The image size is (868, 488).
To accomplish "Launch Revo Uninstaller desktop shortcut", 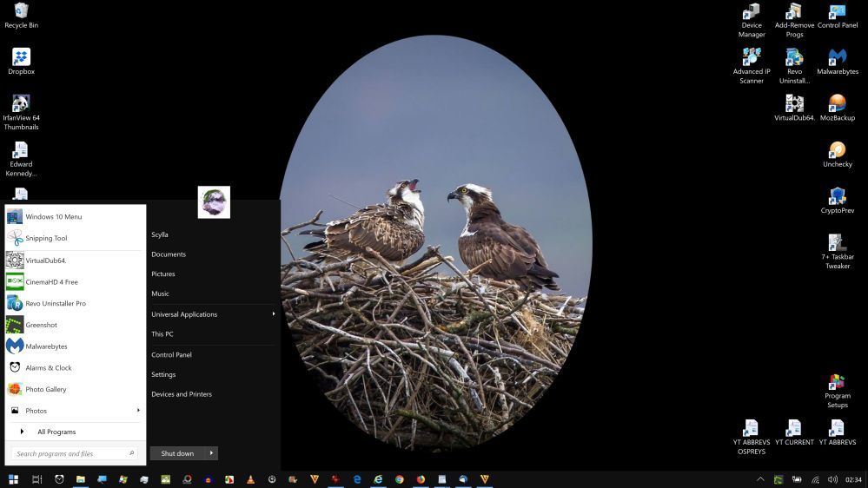I will click(794, 66).
